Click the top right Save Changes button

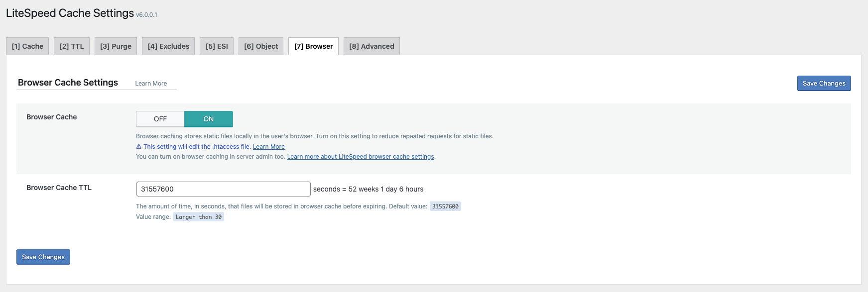[x=824, y=83]
